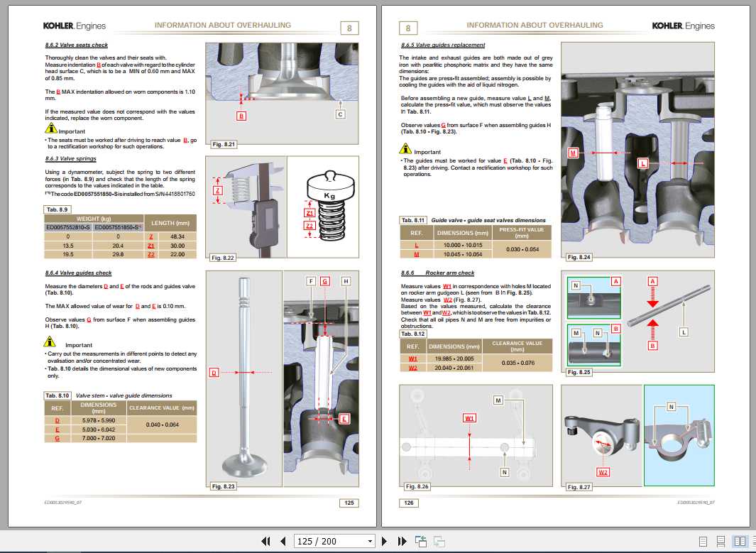
Task: Click the D reference in Tab. 8.10
Action: pyautogui.click(x=57, y=420)
